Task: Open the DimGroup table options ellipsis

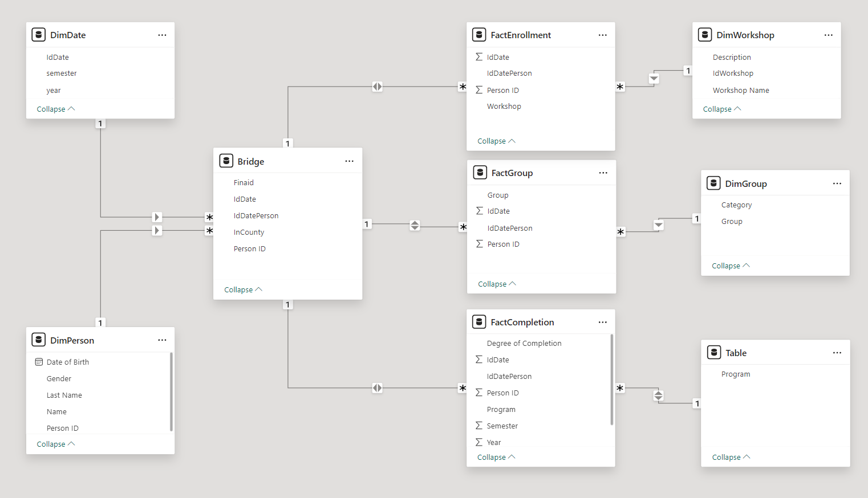Action: (837, 183)
